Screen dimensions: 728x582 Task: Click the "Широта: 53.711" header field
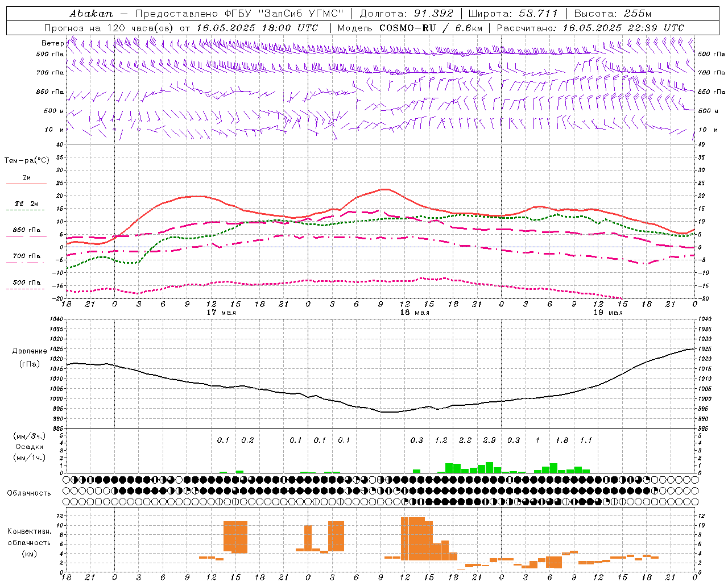(513, 14)
